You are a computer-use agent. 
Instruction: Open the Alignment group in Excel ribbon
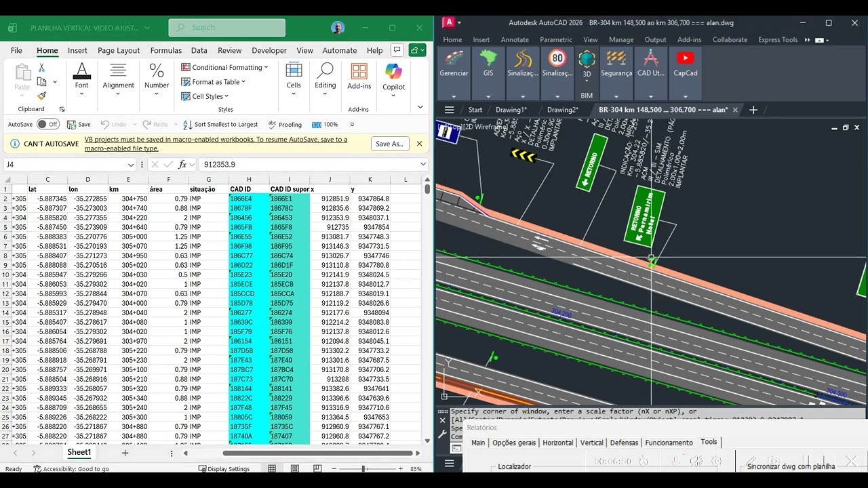tap(119, 79)
